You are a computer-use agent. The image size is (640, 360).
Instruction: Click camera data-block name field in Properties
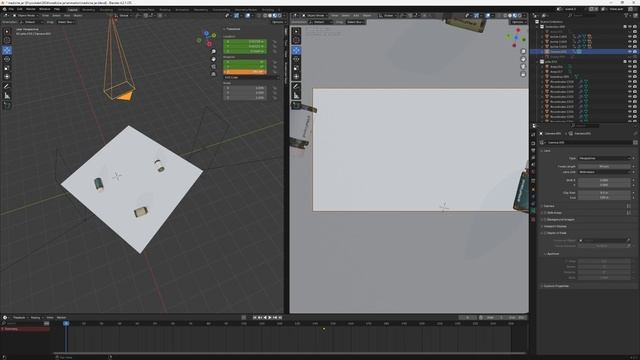click(x=590, y=142)
